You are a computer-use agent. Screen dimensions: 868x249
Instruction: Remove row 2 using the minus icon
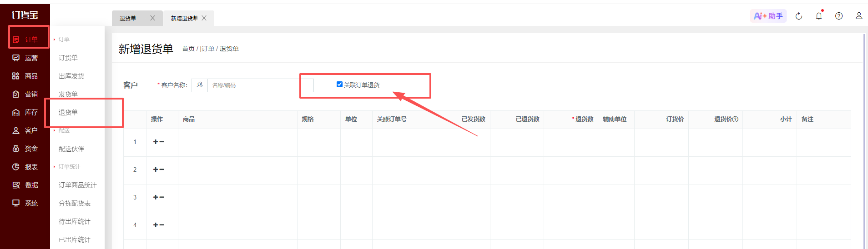162,169
